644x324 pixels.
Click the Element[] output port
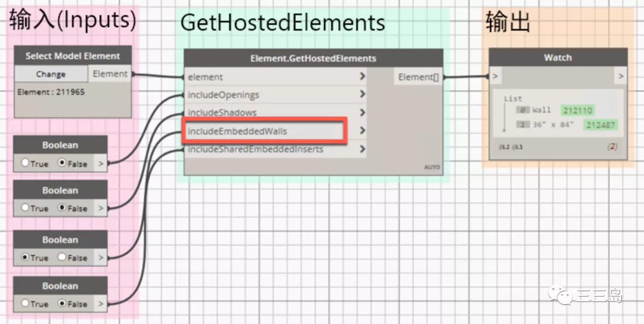(x=418, y=77)
